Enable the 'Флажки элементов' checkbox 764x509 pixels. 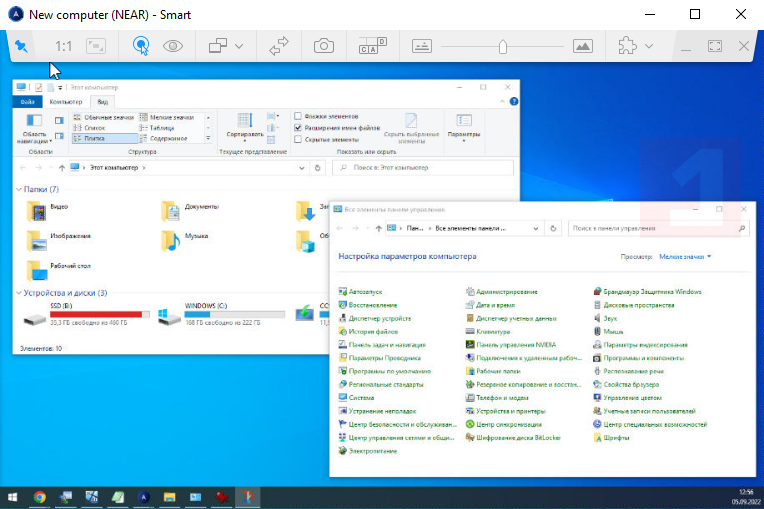pos(298,117)
